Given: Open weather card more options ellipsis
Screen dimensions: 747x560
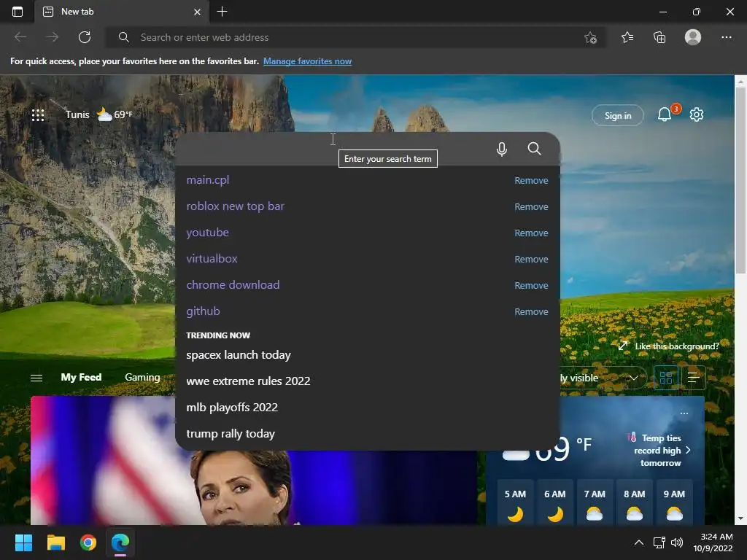Looking at the screenshot, I should tap(684, 413).
